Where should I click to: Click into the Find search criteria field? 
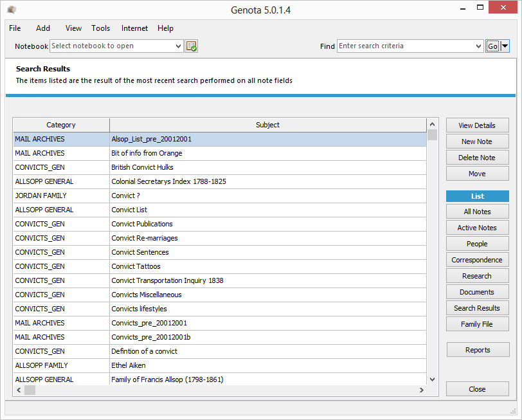tap(405, 46)
